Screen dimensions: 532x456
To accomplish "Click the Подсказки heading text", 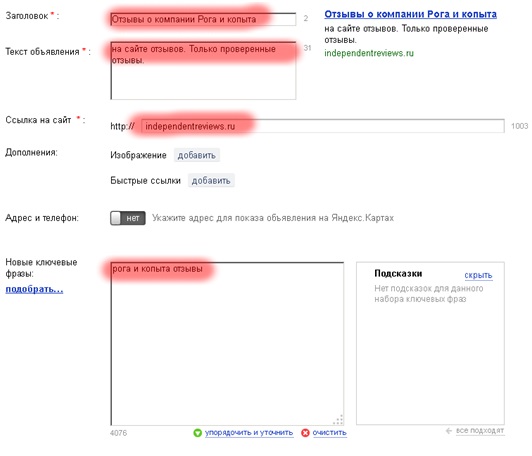I will click(398, 273).
